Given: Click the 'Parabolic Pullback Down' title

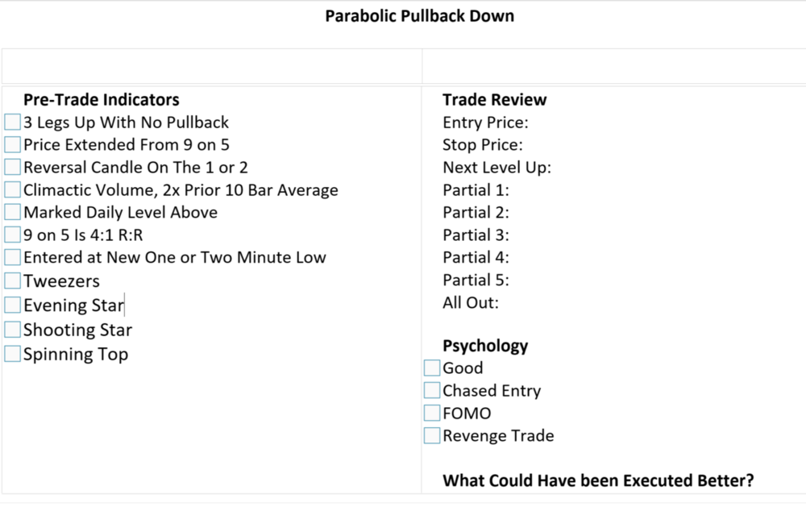Looking at the screenshot, I should (419, 16).
